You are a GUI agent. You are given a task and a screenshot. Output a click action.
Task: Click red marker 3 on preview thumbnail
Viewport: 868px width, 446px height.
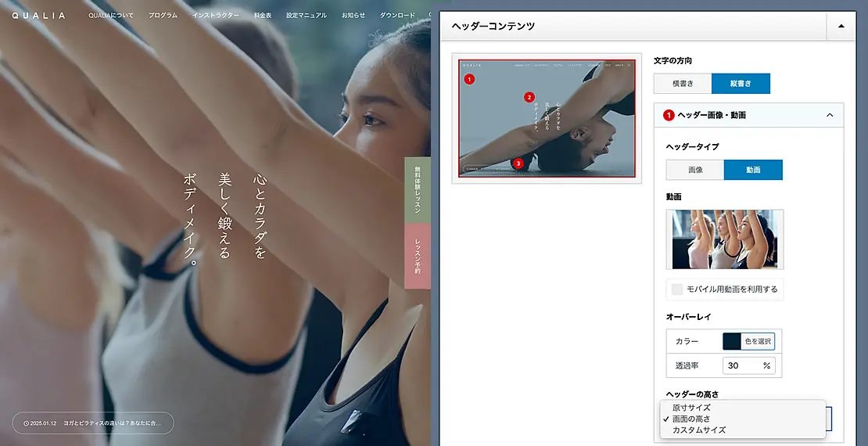(518, 163)
